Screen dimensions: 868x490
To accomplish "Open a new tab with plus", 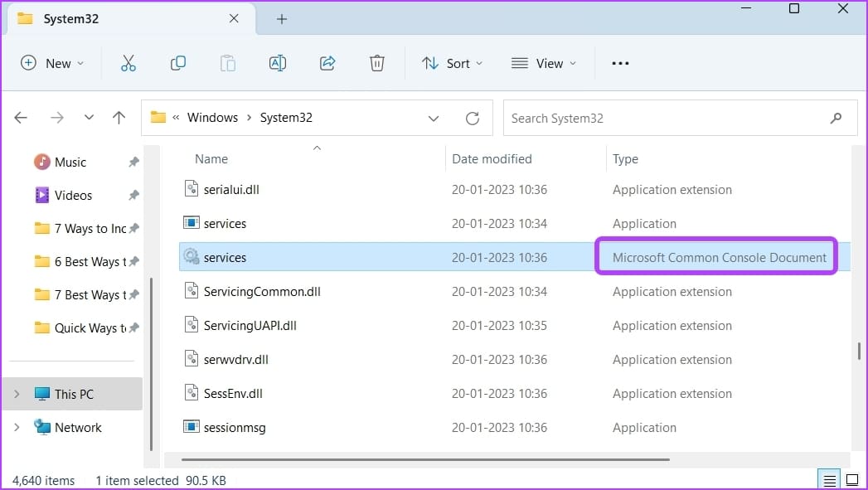I will click(x=282, y=19).
